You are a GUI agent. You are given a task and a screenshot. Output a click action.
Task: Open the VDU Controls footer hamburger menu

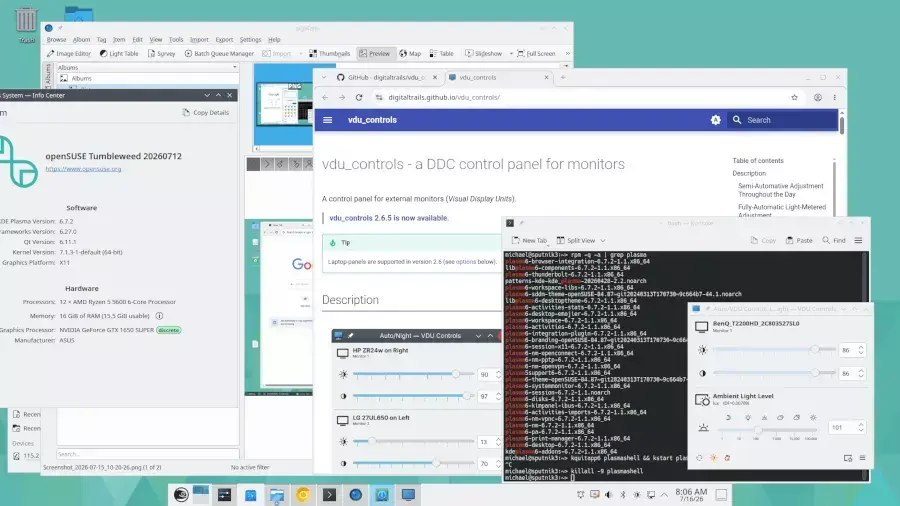[862, 458]
